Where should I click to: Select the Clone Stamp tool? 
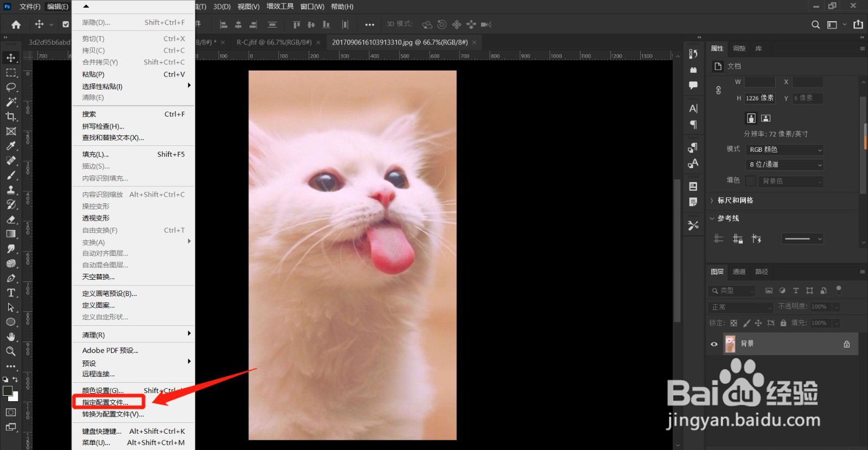pos(11,190)
